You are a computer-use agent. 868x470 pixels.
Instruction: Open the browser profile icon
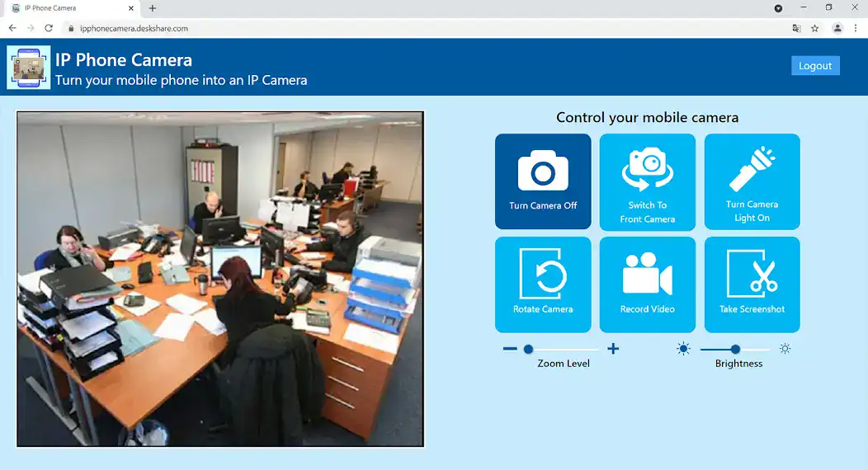point(837,28)
